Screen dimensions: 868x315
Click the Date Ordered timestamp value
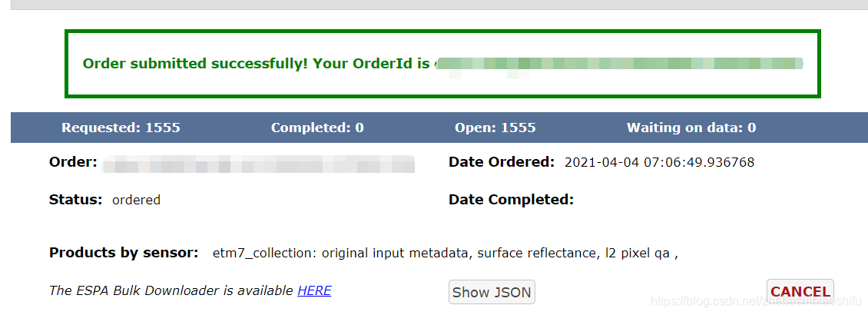pos(659,162)
